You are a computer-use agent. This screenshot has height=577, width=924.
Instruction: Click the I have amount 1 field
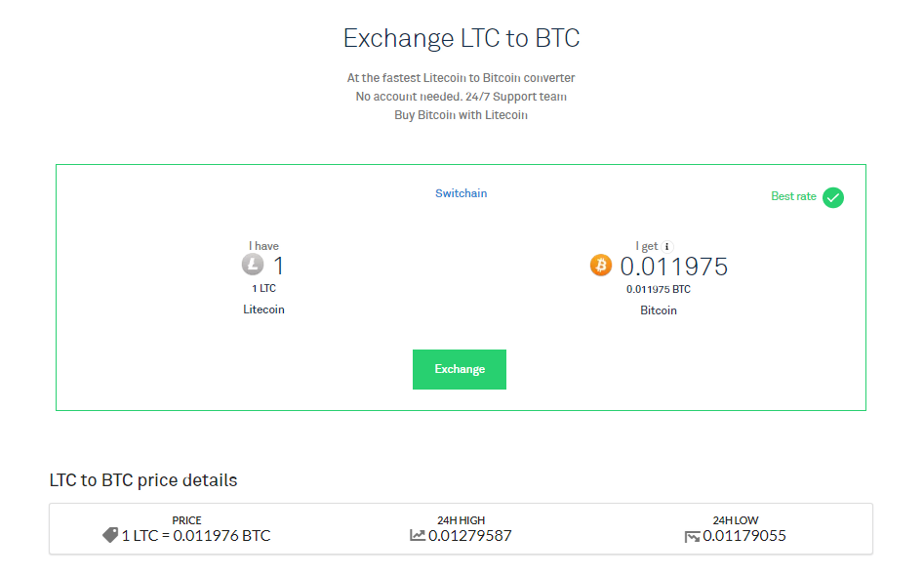point(279,266)
